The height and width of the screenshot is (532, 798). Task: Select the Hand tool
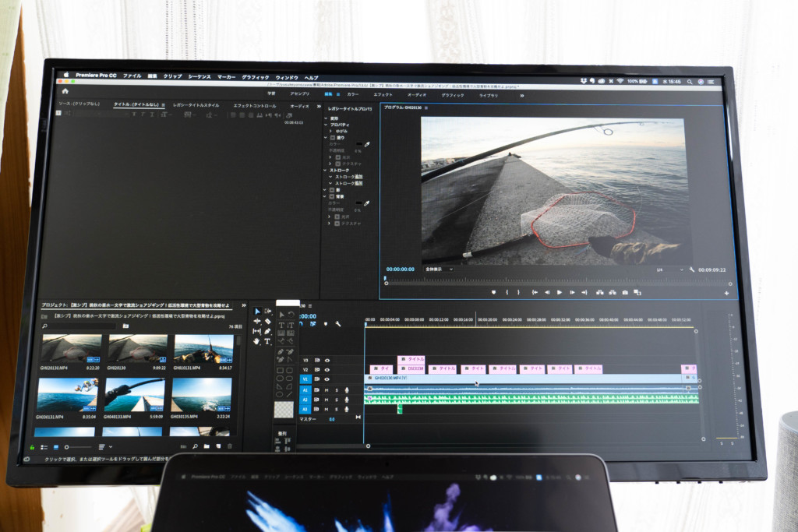256,341
